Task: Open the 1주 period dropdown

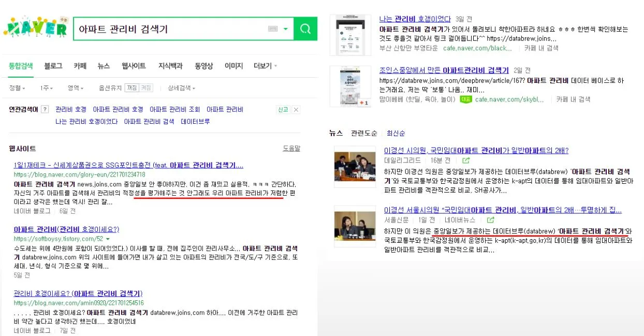Action: point(47,88)
